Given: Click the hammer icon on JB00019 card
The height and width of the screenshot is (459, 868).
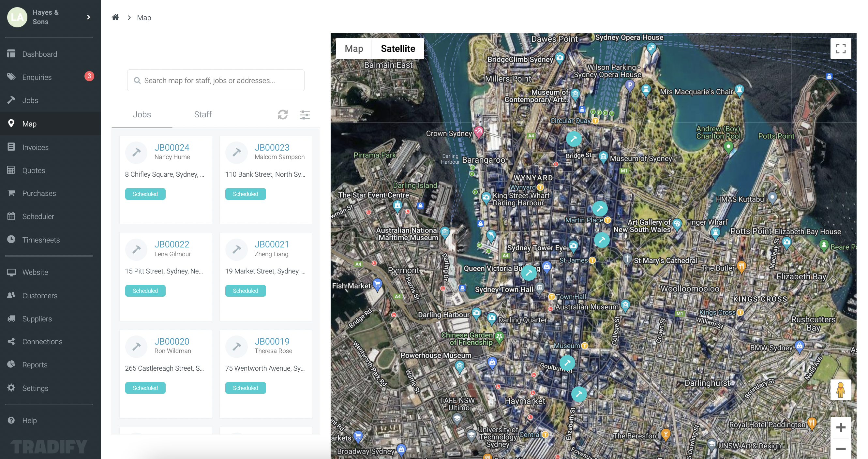Looking at the screenshot, I should [x=236, y=346].
